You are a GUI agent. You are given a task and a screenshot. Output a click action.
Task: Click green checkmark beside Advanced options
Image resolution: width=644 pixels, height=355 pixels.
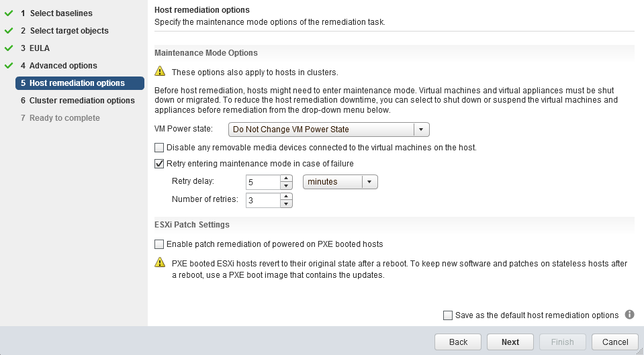(9, 66)
